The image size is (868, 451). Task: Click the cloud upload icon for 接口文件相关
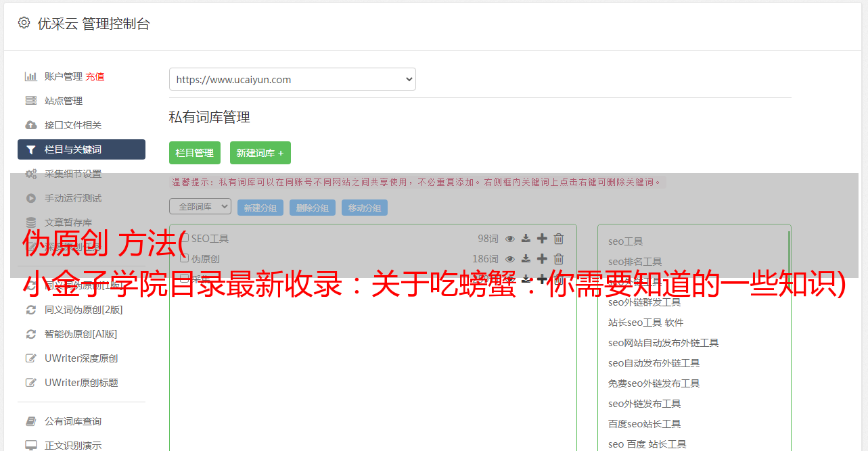coord(30,125)
